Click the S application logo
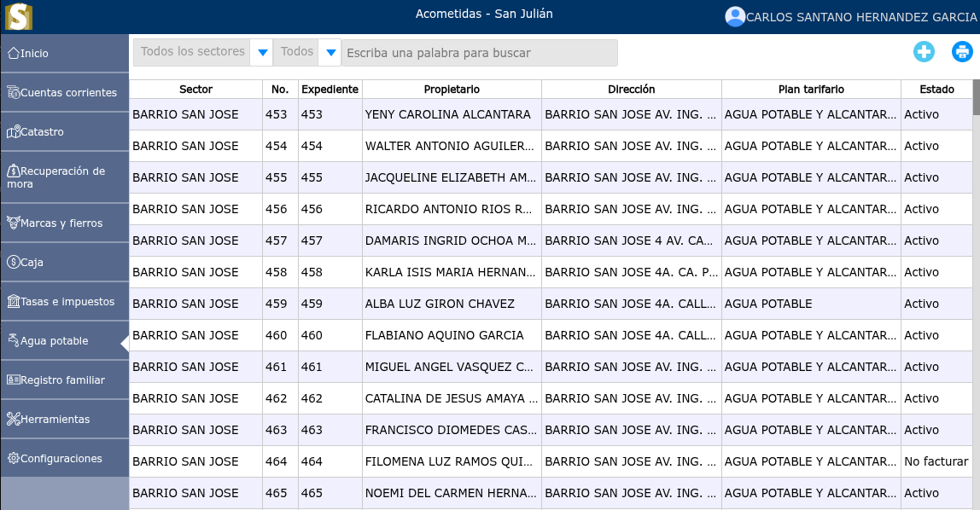This screenshot has width=980, height=510. [18, 16]
